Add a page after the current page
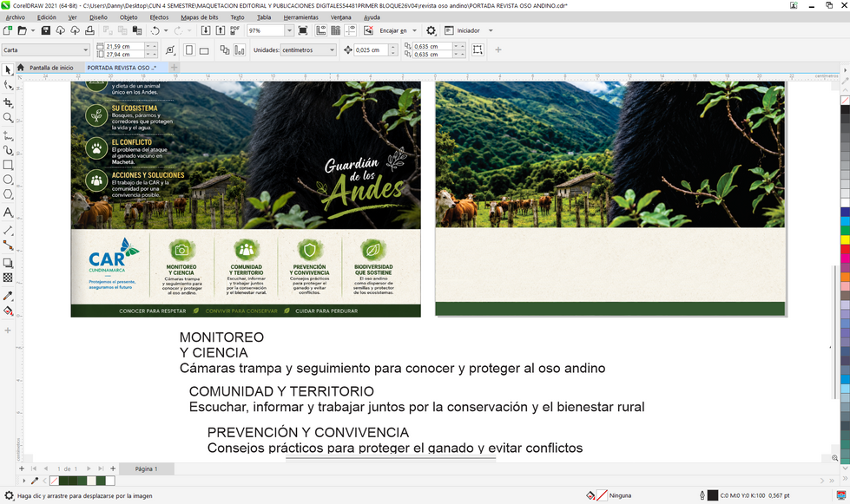This screenshot has width=850, height=504. click(113, 468)
